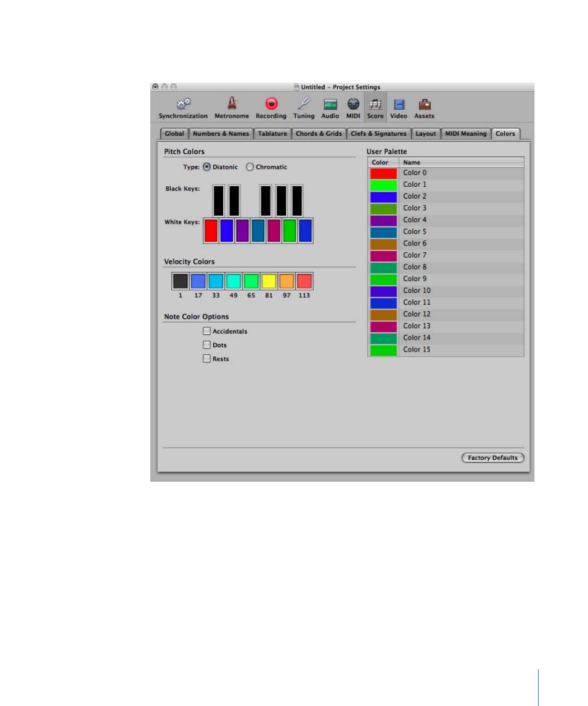Click velocity color swatch labeled 65
Image resolution: width=588 pixels, height=706 pixels.
(x=251, y=281)
